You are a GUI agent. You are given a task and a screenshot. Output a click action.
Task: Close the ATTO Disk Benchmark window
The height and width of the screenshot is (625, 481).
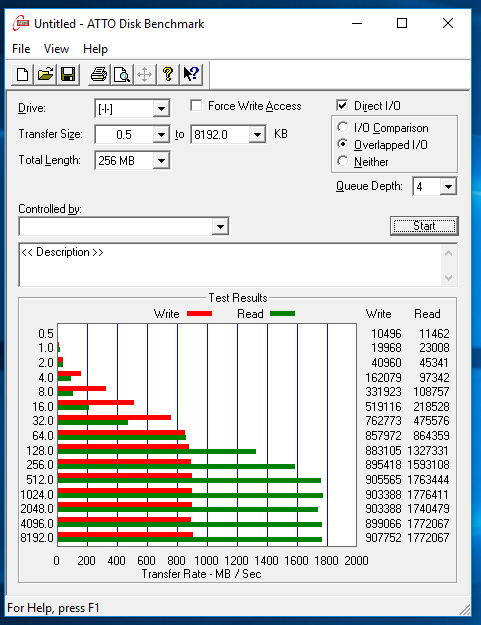point(448,23)
